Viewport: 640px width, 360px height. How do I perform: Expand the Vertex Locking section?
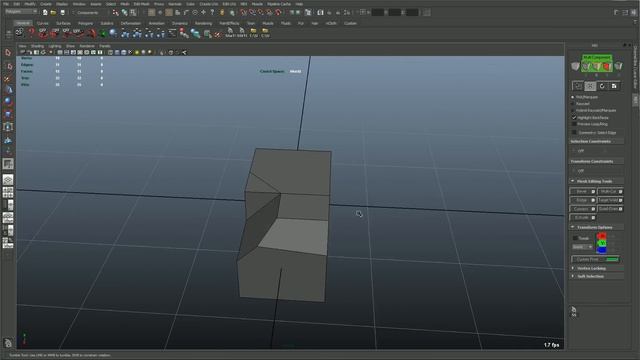click(573, 269)
